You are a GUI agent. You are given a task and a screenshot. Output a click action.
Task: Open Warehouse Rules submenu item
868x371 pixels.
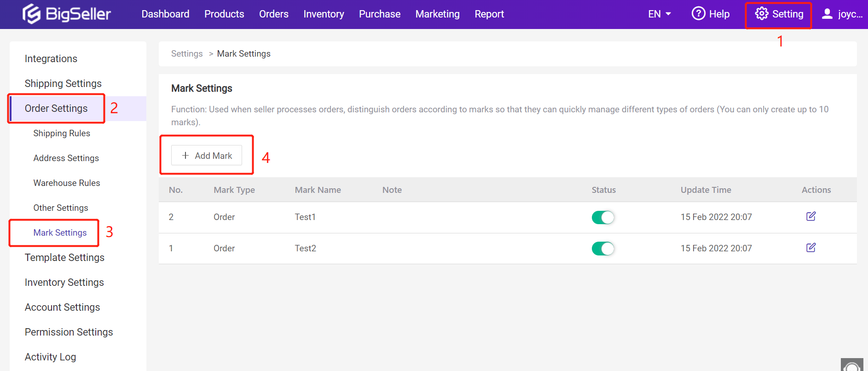[67, 183]
